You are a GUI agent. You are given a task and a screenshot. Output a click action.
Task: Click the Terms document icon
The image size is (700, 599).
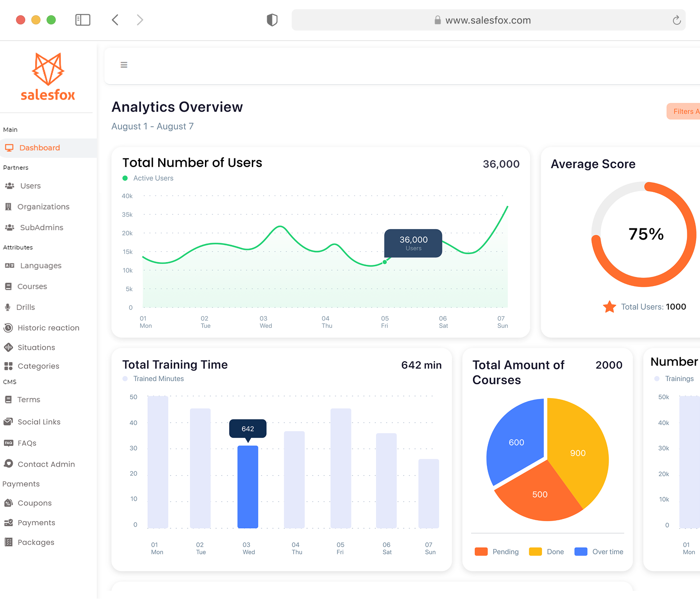pos(8,399)
